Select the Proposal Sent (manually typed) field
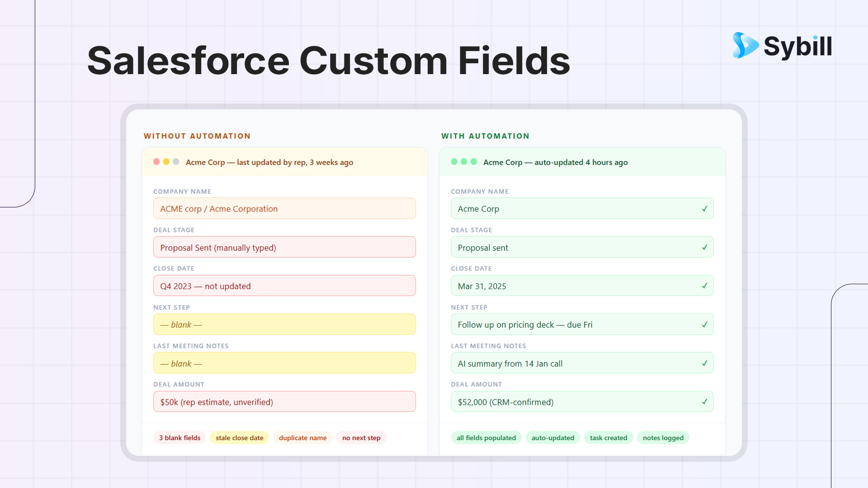This screenshot has height=488, width=868. point(284,247)
